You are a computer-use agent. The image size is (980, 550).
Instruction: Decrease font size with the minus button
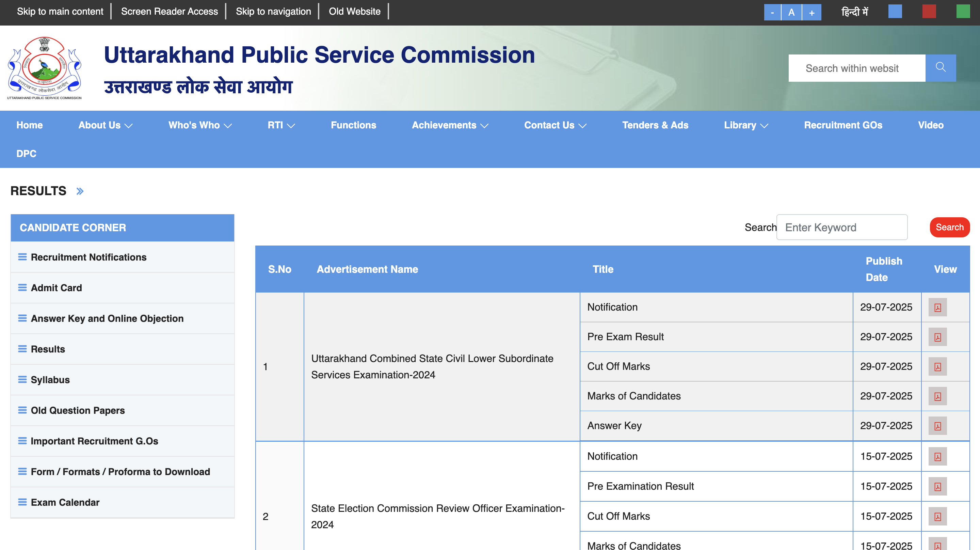[x=772, y=12]
